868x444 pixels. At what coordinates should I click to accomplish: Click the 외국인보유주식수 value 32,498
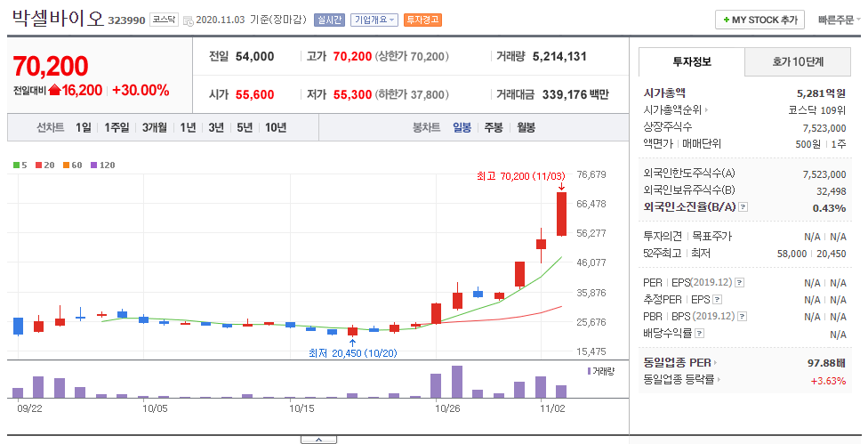(831, 191)
